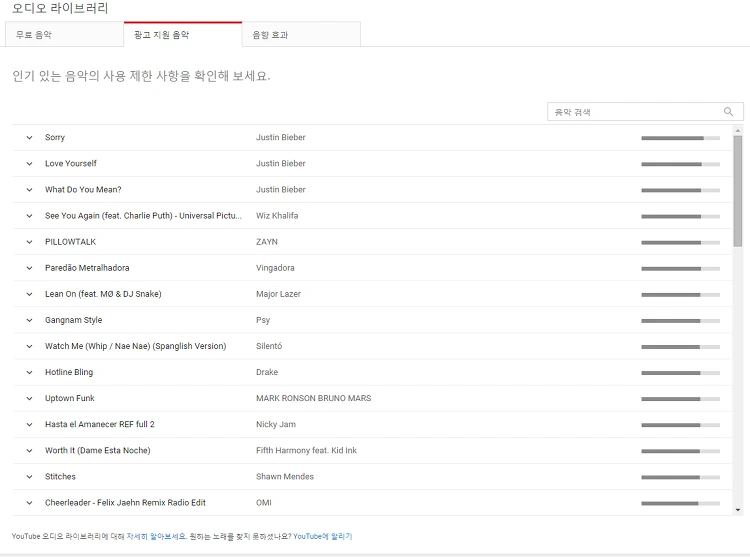Image resolution: width=750 pixels, height=557 pixels.
Task: Select the 광고 지원 음악 tab
Action: [x=183, y=34]
